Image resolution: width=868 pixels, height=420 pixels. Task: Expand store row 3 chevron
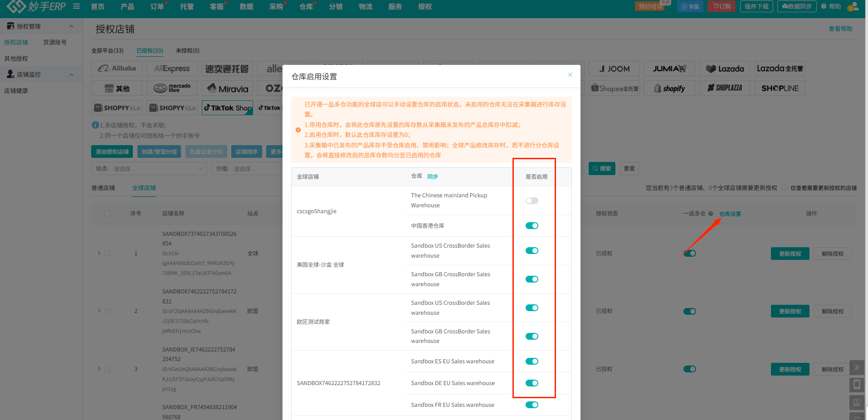click(99, 369)
